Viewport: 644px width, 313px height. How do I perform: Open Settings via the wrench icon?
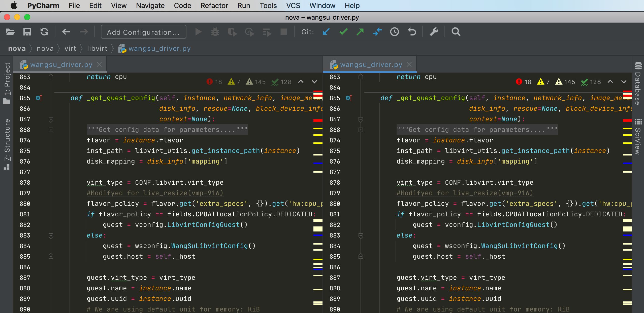(x=434, y=32)
